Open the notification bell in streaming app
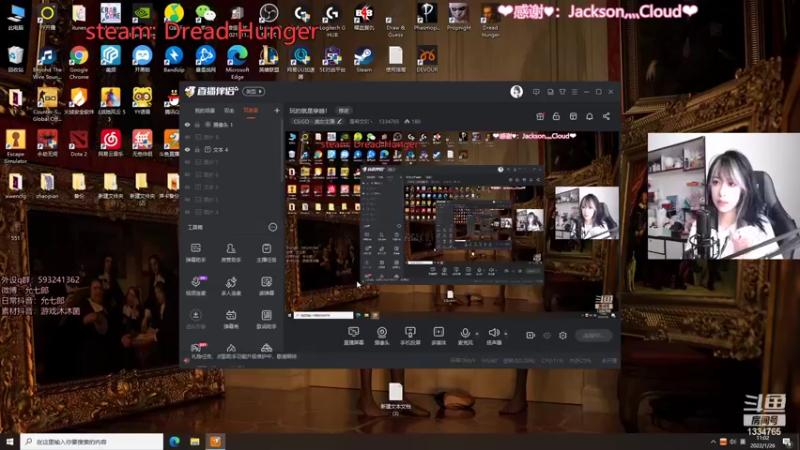The width and height of the screenshot is (800, 450). point(589,116)
